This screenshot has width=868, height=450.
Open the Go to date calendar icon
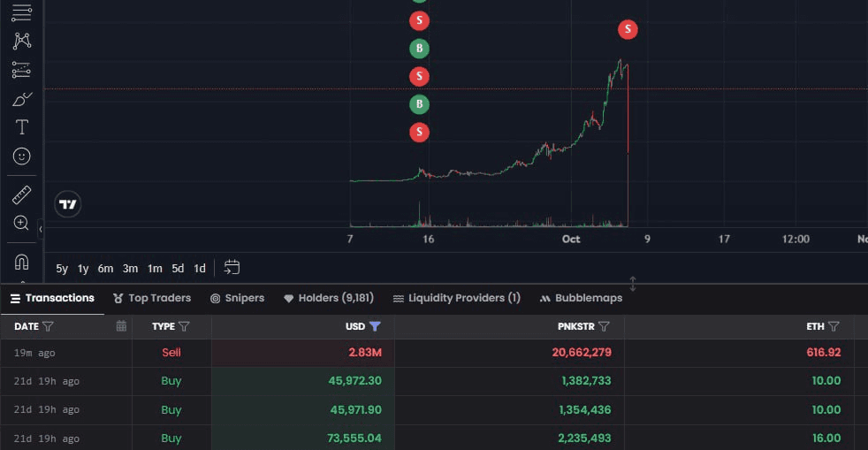click(x=232, y=267)
